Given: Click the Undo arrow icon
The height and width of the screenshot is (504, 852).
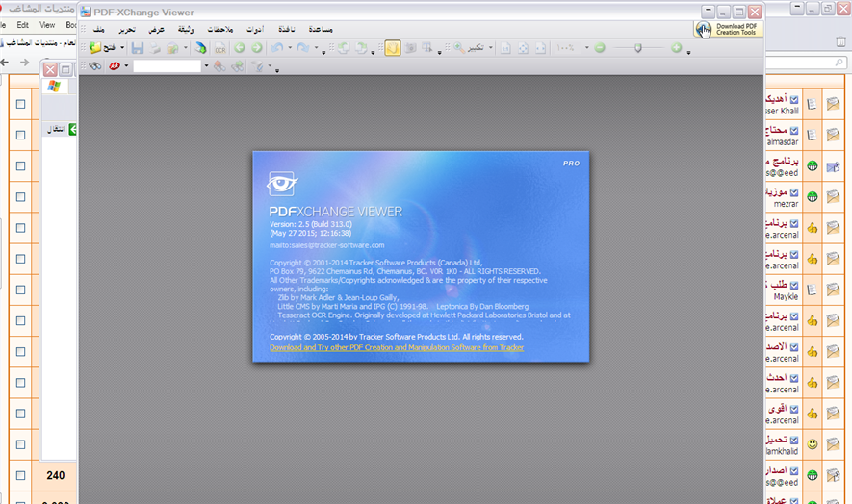Looking at the screenshot, I should (276, 47).
